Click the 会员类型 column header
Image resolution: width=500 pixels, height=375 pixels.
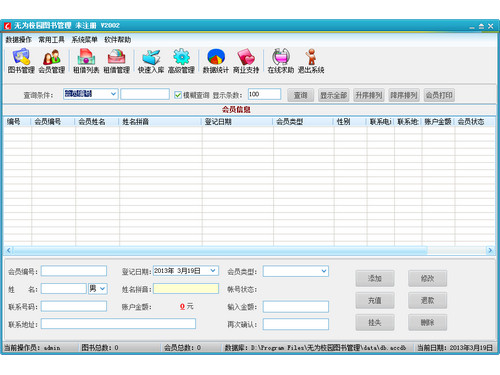pos(303,122)
